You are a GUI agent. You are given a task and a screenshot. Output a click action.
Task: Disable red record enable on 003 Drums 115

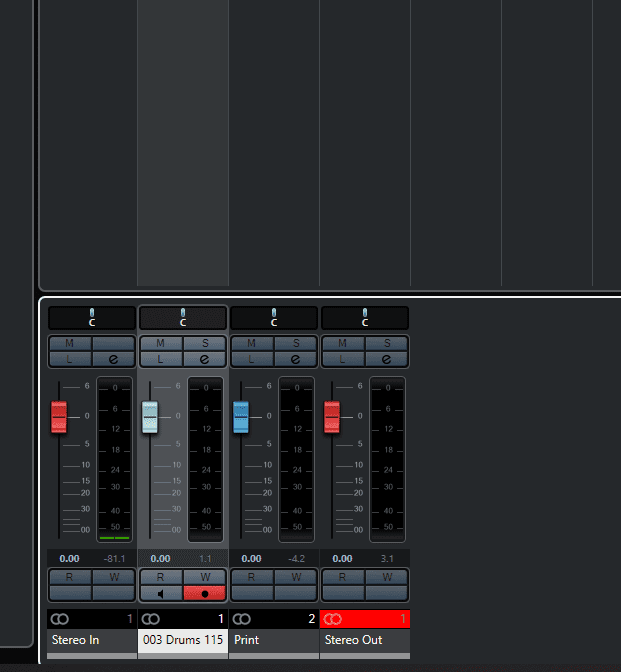[x=204, y=594]
